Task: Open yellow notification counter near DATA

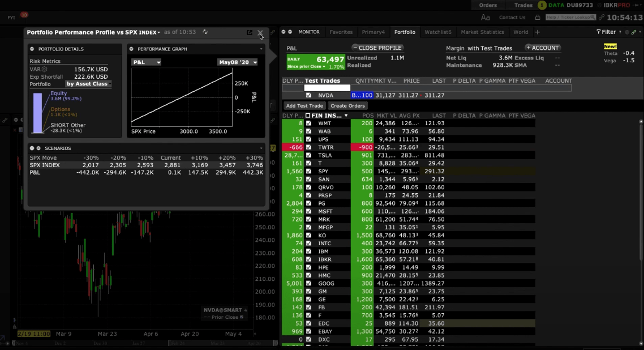Action: point(542,5)
